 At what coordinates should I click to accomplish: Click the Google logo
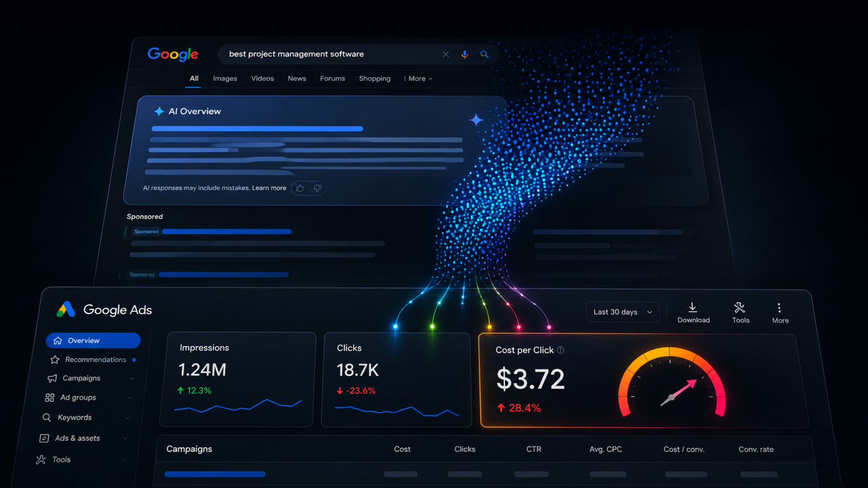pos(173,54)
